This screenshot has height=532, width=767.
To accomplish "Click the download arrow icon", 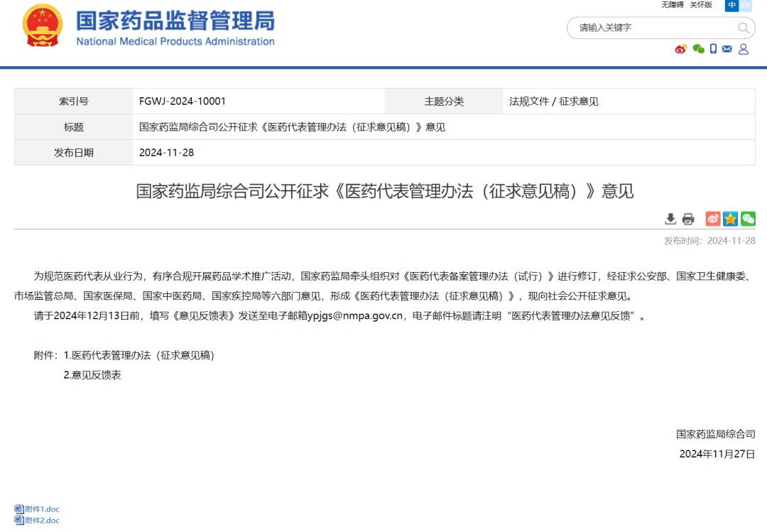I will click(670, 219).
